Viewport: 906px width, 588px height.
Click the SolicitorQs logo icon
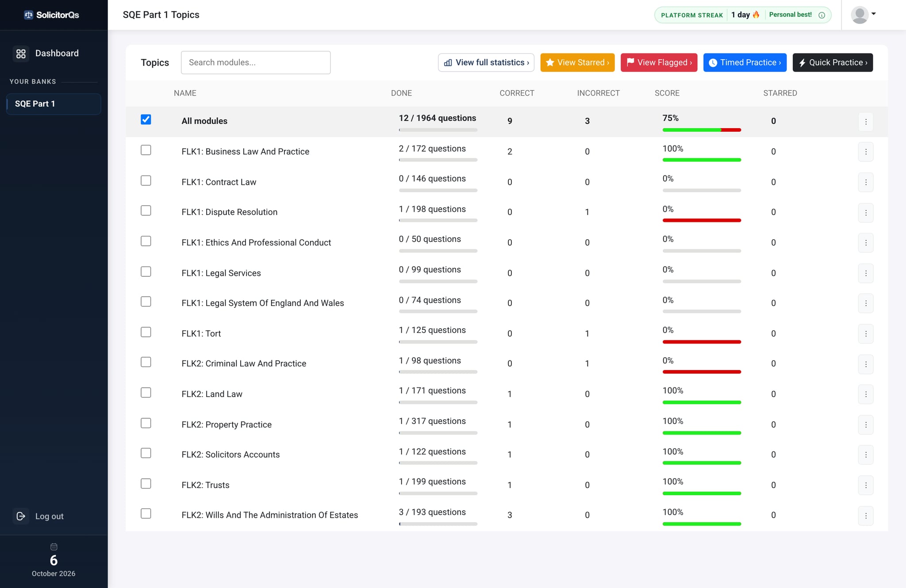coord(29,15)
